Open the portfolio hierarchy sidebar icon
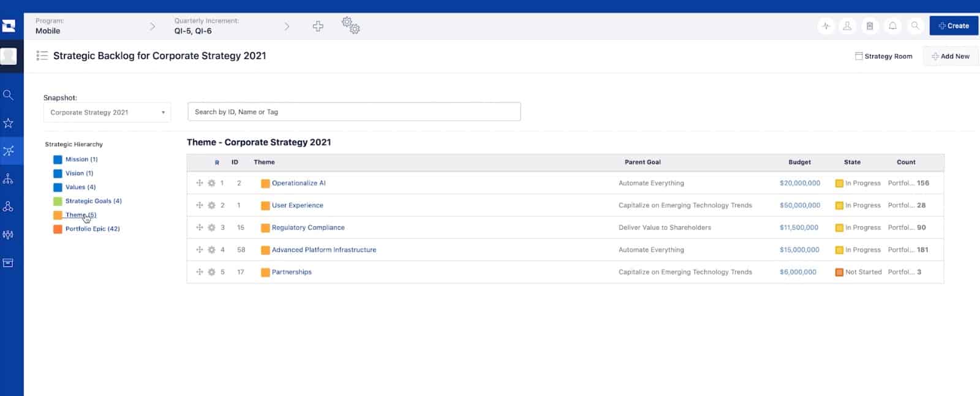Viewport: 980px width, 396px height. coord(8,179)
